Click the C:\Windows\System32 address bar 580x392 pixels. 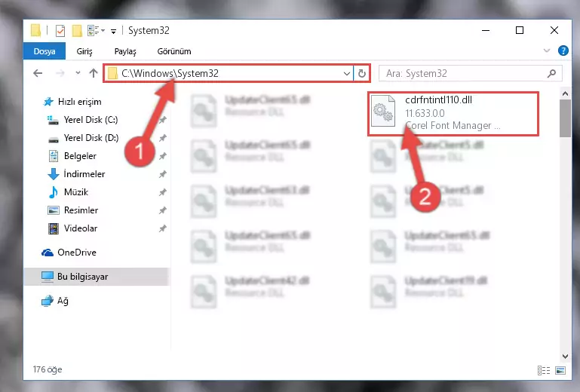229,73
